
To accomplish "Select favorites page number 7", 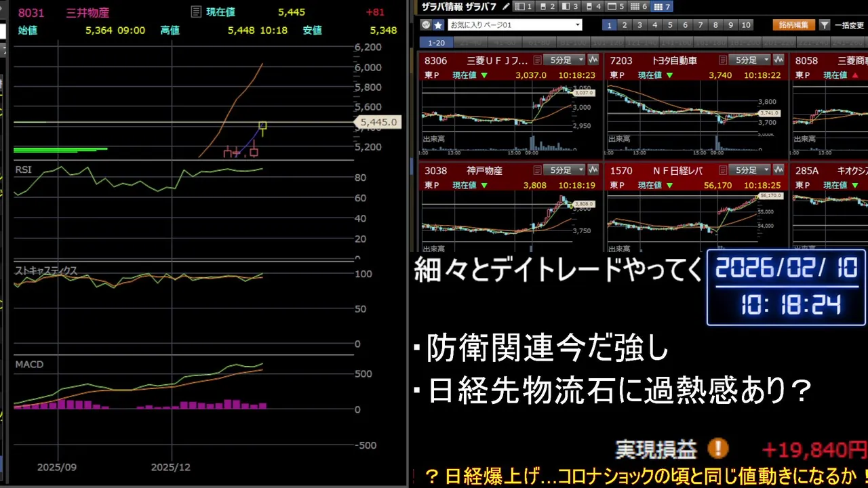I will 700,25.
